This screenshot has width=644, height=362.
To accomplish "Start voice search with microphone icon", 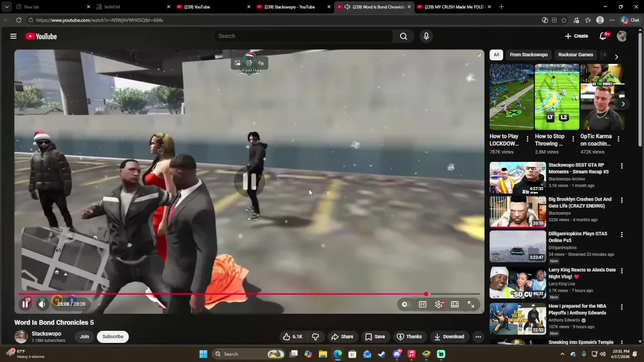I will 426,36.
